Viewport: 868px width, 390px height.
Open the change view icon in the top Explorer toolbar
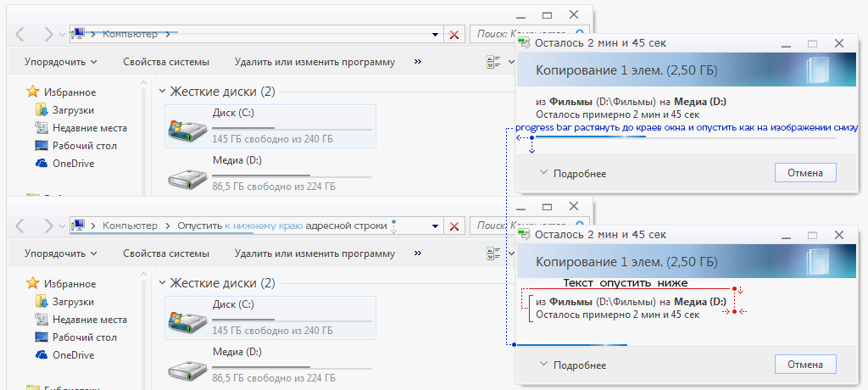[x=493, y=62]
